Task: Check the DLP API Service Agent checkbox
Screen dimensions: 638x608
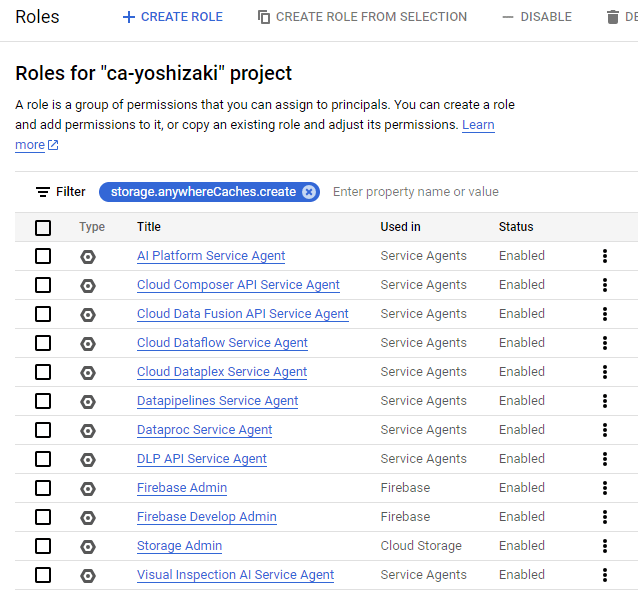Action: pos(43,459)
